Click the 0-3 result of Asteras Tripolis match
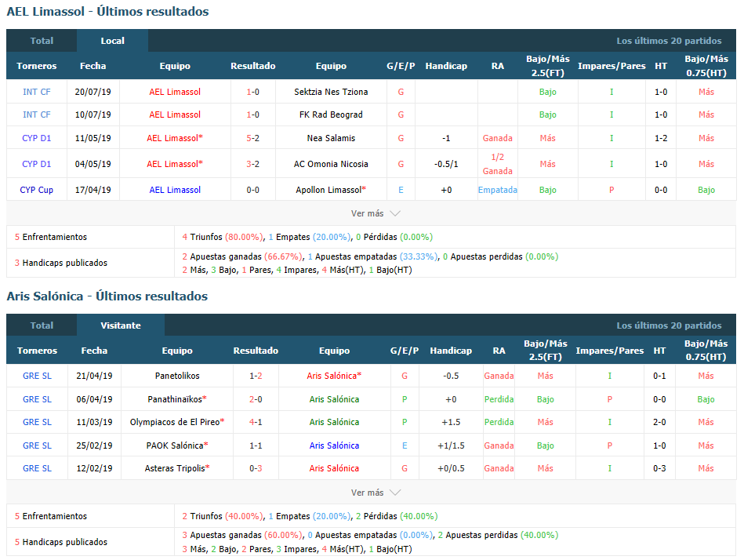 [256, 468]
